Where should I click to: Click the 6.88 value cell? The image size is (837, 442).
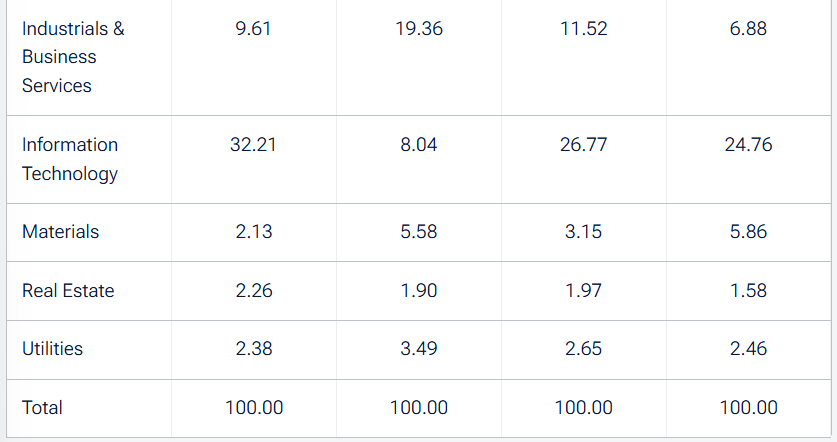pyautogui.click(x=749, y=29)
